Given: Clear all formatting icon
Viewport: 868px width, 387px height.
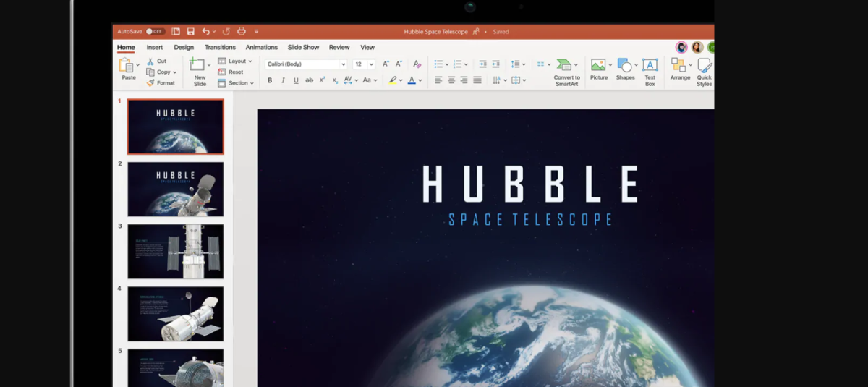Looking at the screenshot, I should [417, 64].
